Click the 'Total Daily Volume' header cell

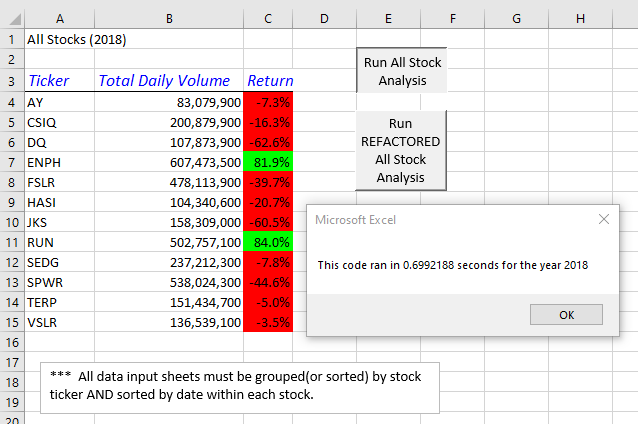[x=169, y=81]
